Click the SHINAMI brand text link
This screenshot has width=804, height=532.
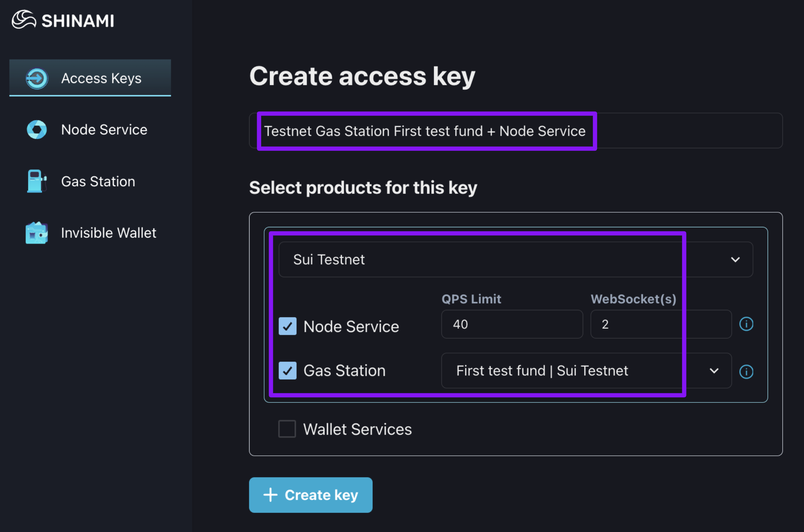click(x=78, y=21)
